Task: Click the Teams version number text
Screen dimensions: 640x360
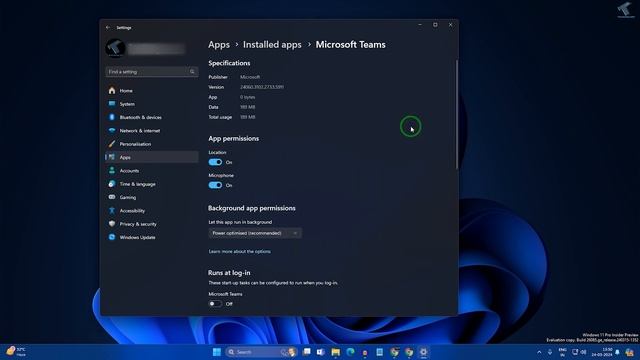Action: (262, 87)
